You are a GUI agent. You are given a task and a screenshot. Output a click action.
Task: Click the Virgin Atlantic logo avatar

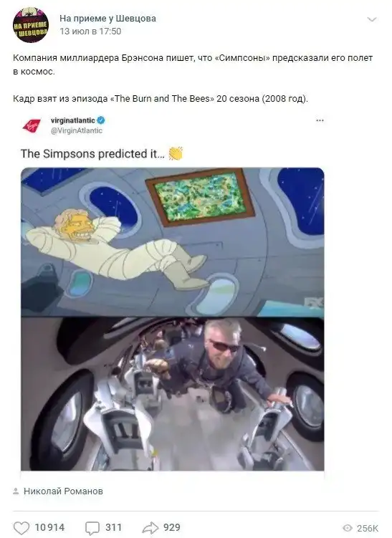tap(32, 125)
